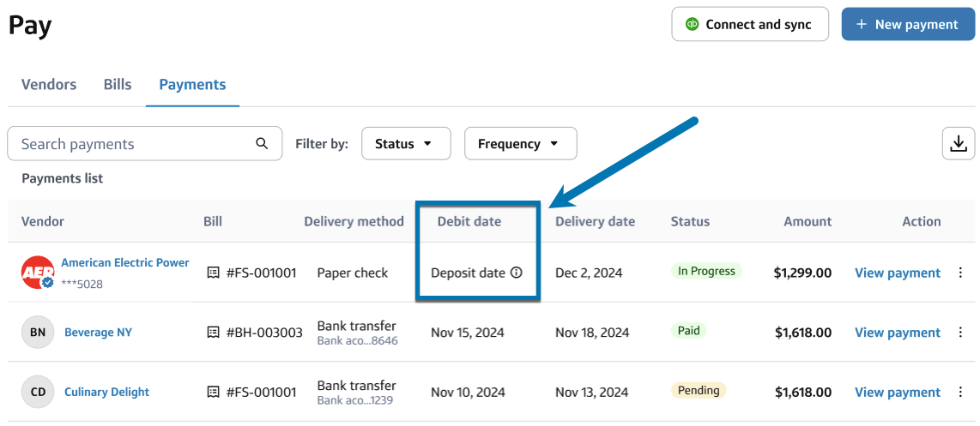
Task: Expand the Status filter dropdown
Action: pyautogui.click(x=406, y=144)
